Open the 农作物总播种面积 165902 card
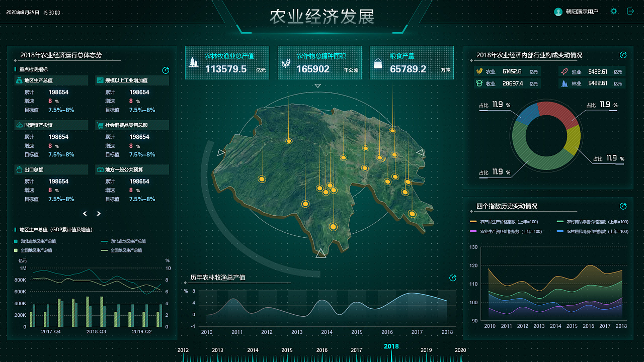The image size is (644, 362). tap(319, 63)
